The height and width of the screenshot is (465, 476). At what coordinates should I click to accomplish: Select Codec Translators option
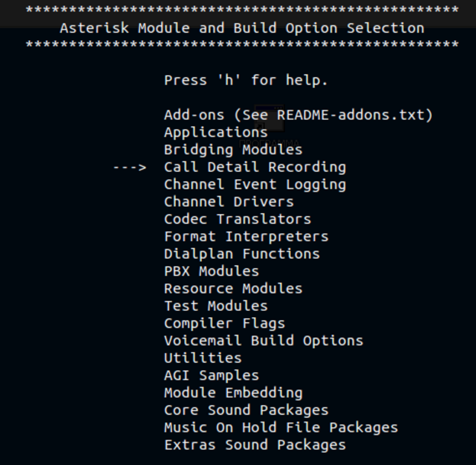pyautogui.click(x=237, y=219)
